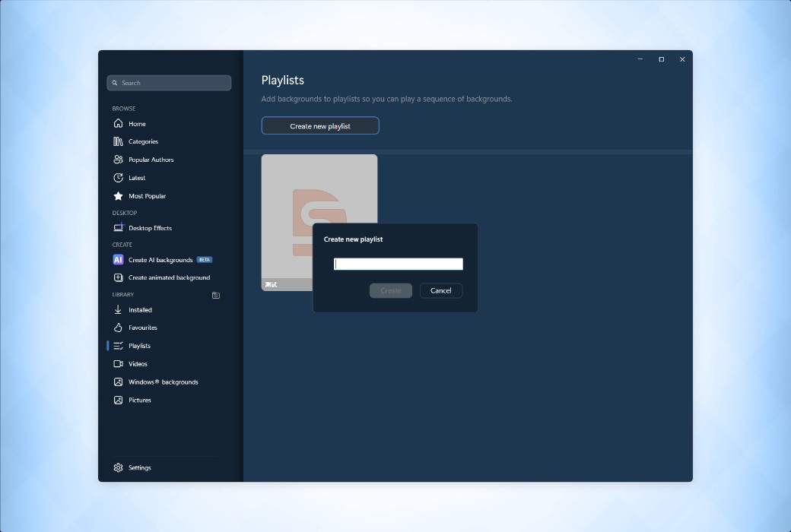Screen dimensions: 791x532
Task: Open Create AI backgrounds label
Action: (x=160, y=260)
